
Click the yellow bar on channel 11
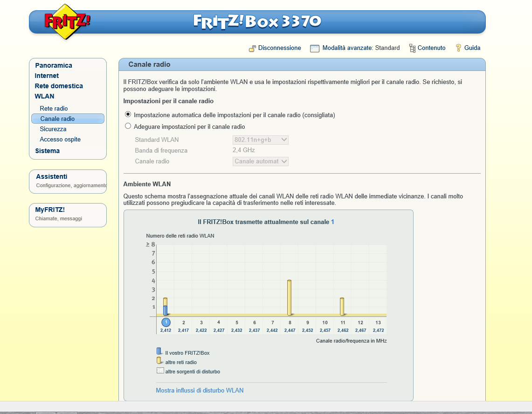click(342, 306)
